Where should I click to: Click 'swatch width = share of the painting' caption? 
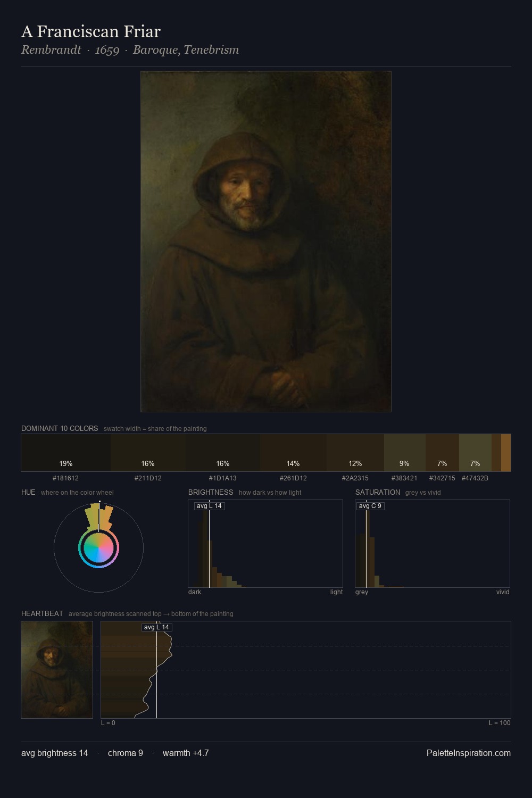tap(155, 429)
